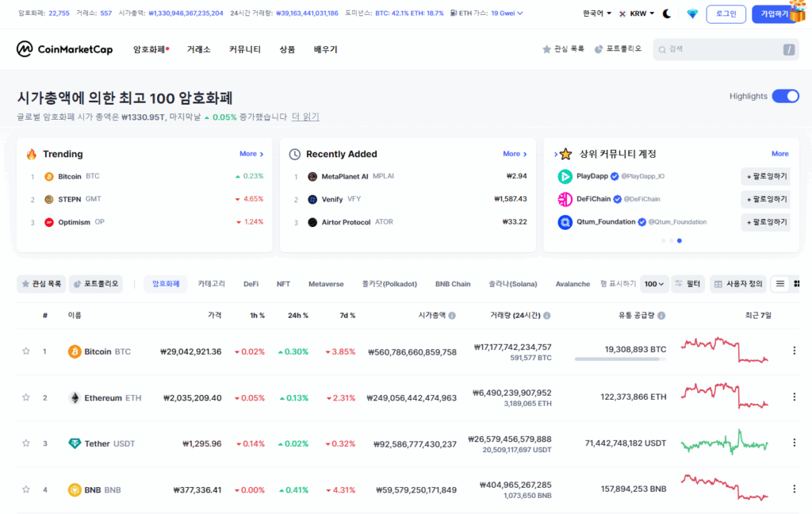Screen dimensions: 812x514
Task: Click the CoinMarketCap logo
Action: coord(65,49)
